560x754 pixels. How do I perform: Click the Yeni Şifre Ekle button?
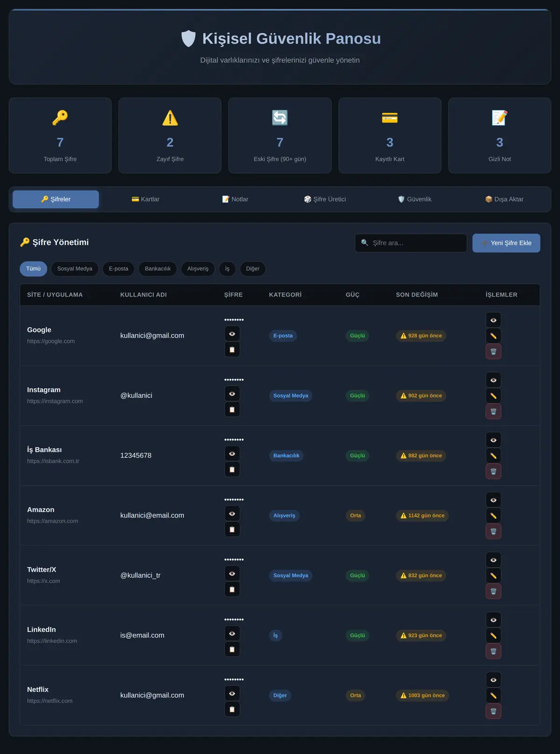(x=506, y=243)
